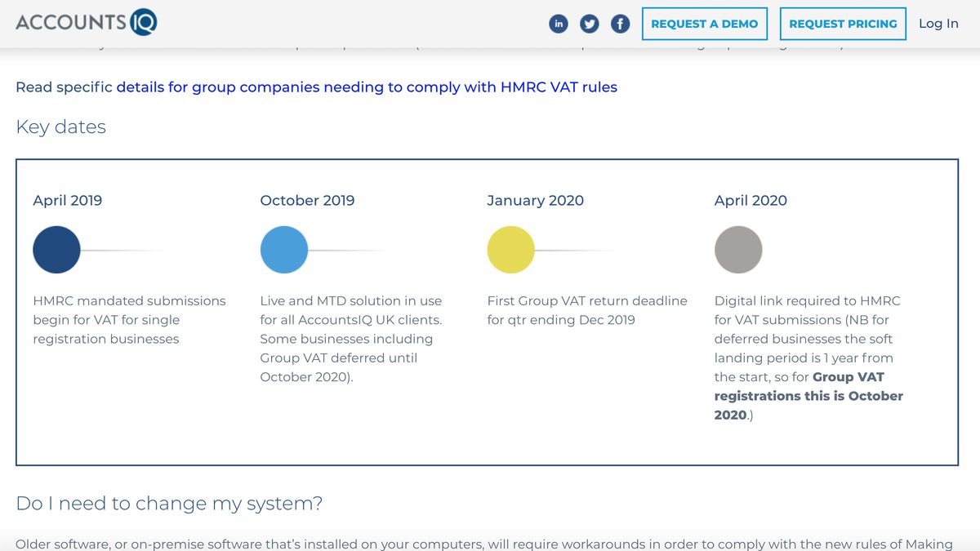Select the January 2020 timeline marker

[510, 249]
